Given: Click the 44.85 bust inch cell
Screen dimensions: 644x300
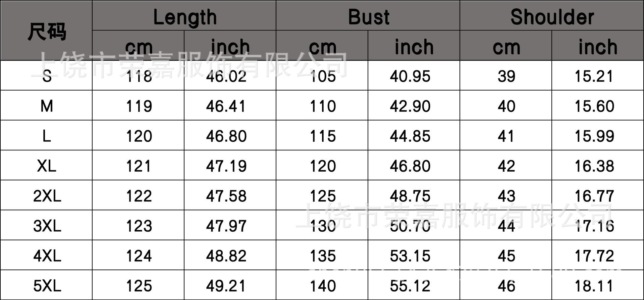Looking at the screenshot, I should click(x=410, y=136).
